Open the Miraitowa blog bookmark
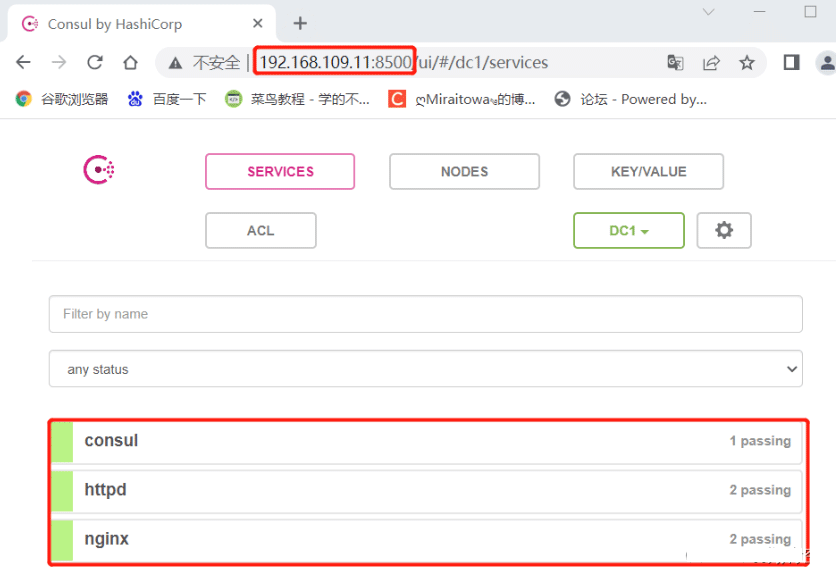The width and height of the screenshot is (836, 574). [x=462, y=99]
